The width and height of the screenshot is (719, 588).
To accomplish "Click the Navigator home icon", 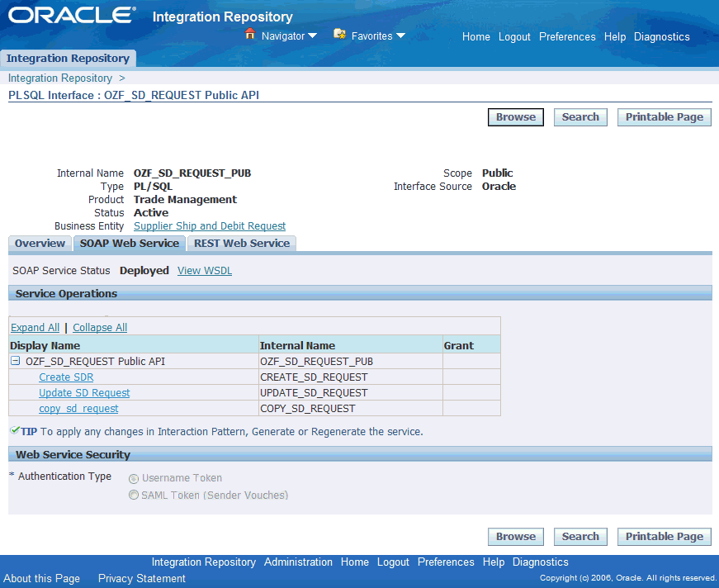I will [250, 34].
